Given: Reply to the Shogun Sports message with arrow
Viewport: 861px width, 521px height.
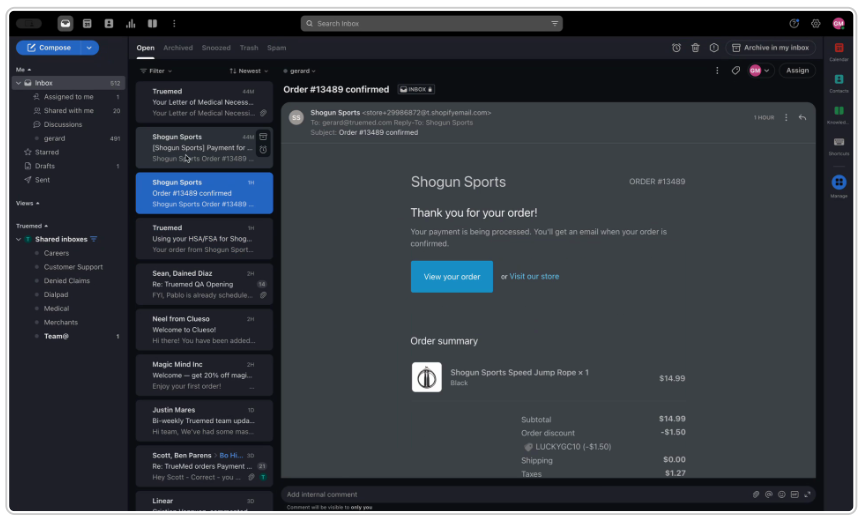Looking at the screenshot, I should tap(802, 117).
